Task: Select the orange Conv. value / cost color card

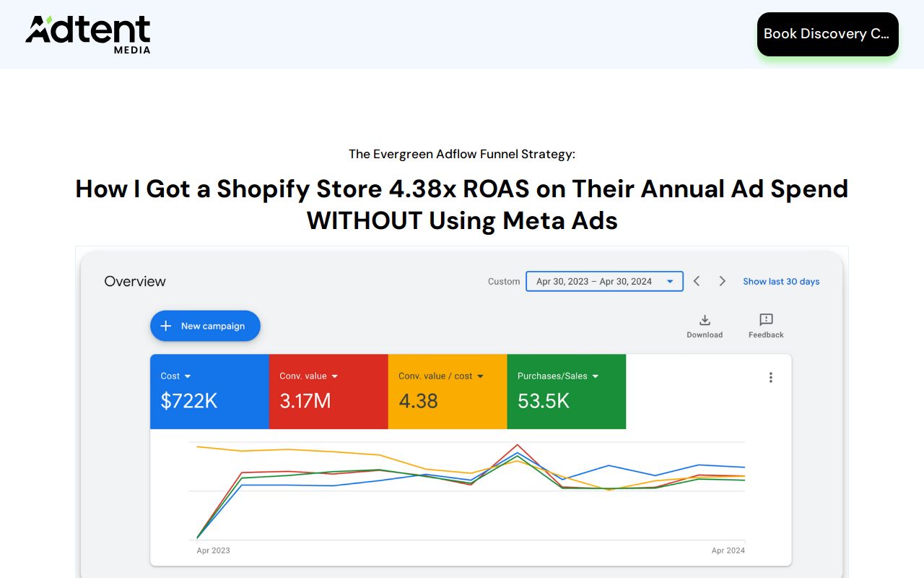Action: pos(448,392)
